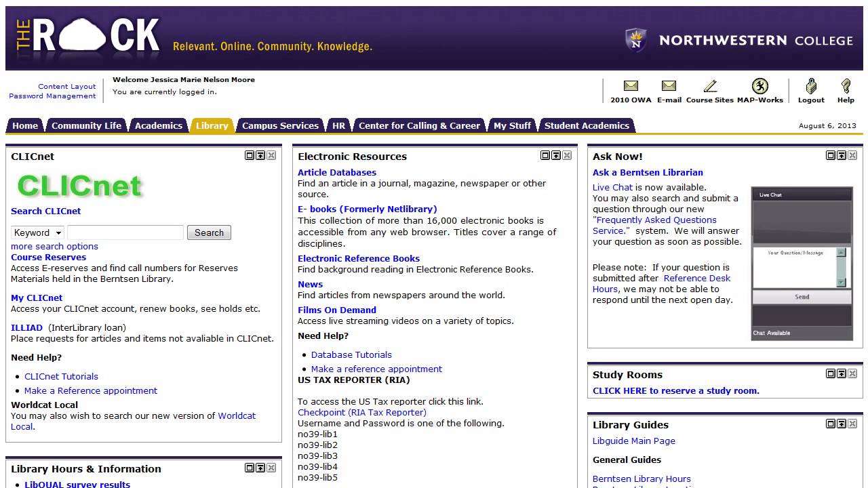Close the Library Guides panel
Viewport: 868px width, 488px height.
[852, 424]
